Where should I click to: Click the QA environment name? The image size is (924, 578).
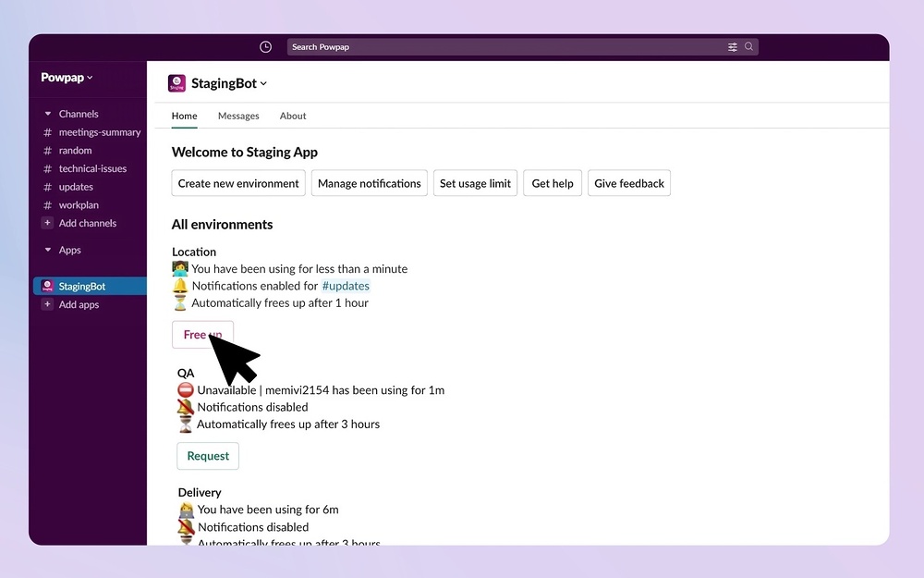click(x=186, y=374)
